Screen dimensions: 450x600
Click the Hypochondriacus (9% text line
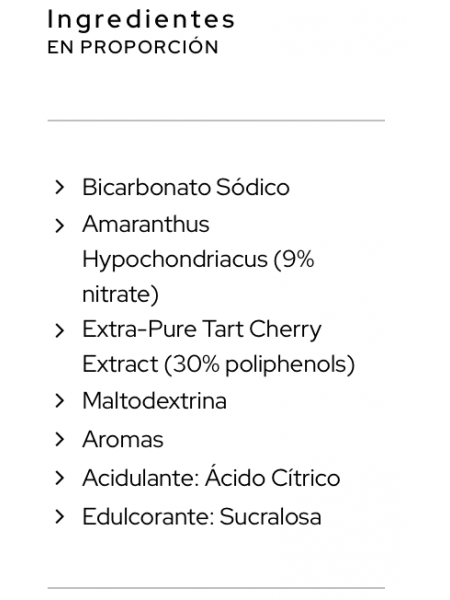(x=198, y=260)
